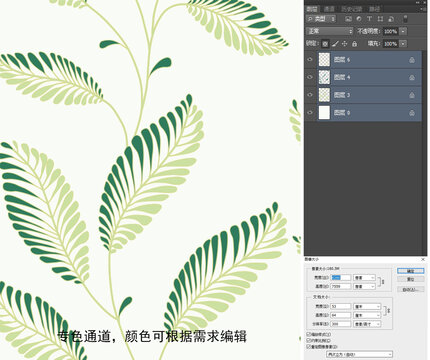This screenshot has width=430, height=360.
Task: Open the blend mode dropdown (正常)
Action: tap(329, 31)
